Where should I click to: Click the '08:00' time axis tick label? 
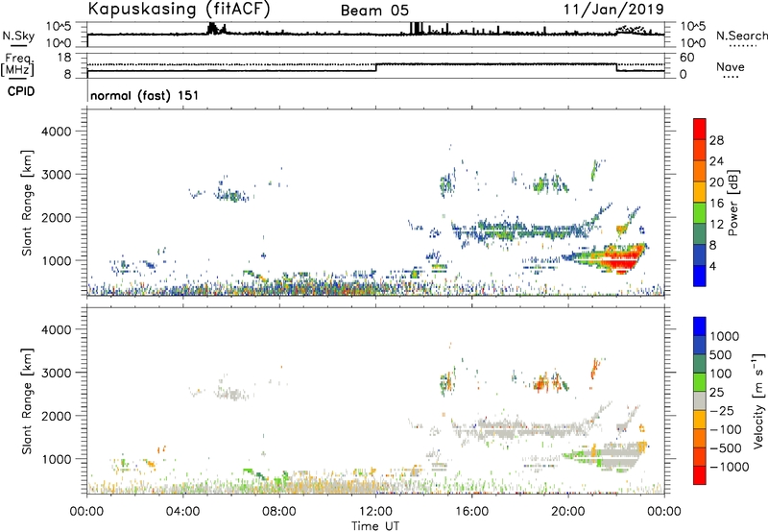pyautogui.click(x=279, y=512)
